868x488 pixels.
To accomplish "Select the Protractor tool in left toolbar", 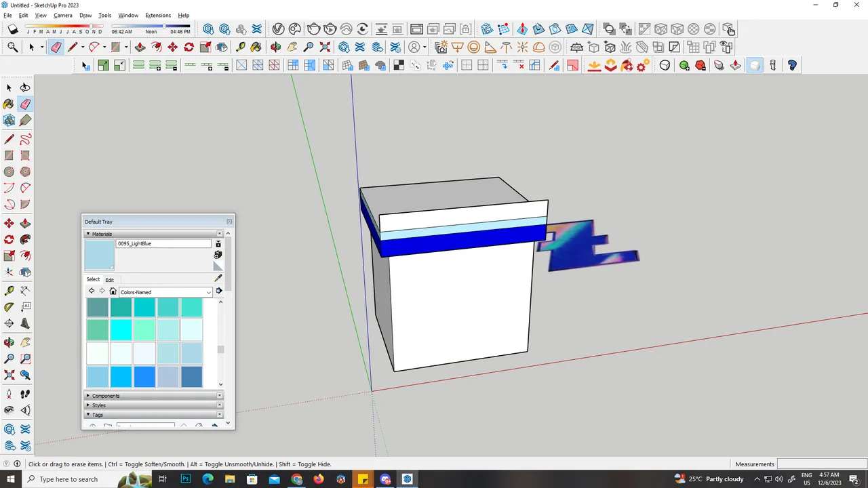I will [9, 307].
